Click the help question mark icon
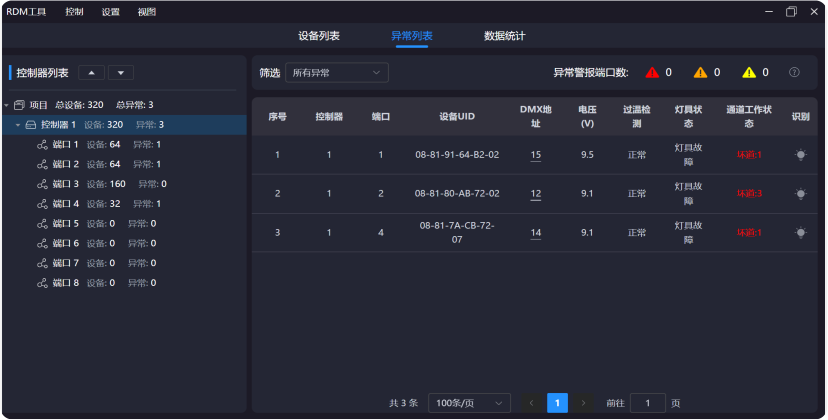 [x=794, y=73]
